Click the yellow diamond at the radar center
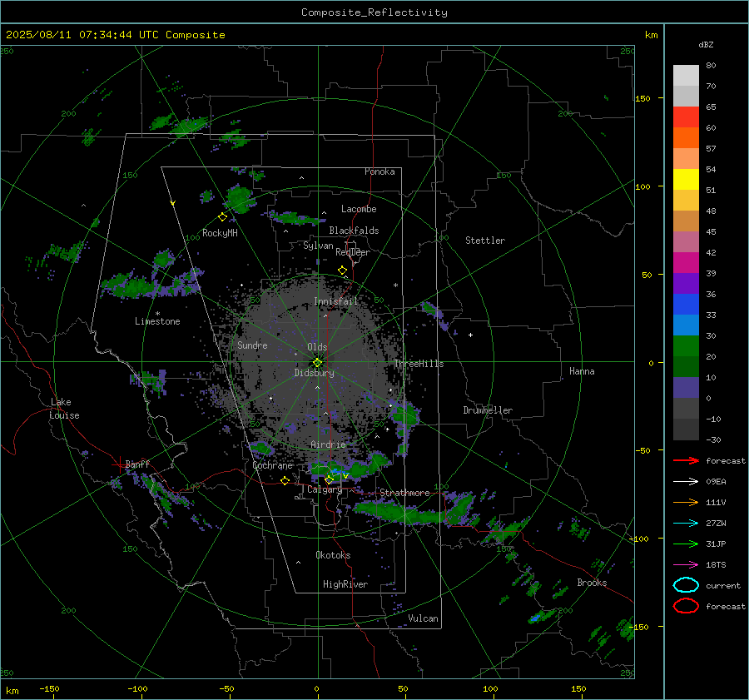 pyautogui.click(x=318, y=362)
